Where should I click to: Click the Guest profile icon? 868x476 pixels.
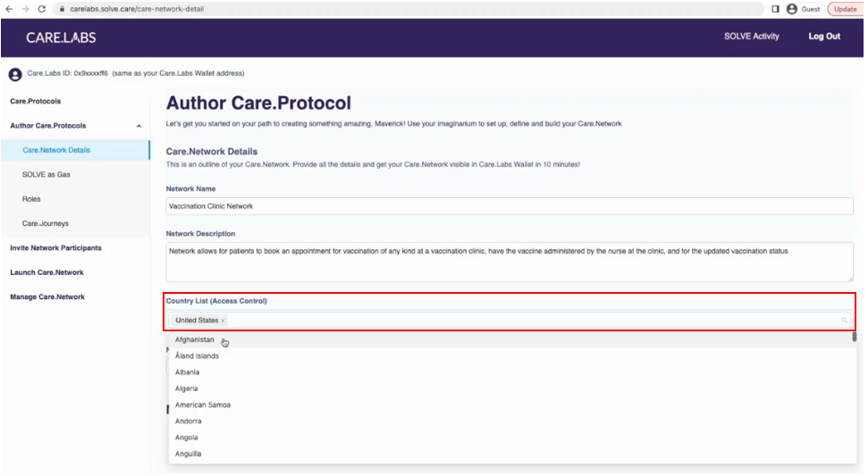tap(792, 9)
